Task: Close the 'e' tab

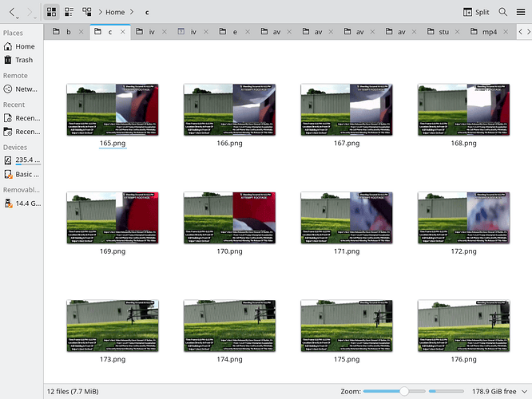Action: click(248, 32)
